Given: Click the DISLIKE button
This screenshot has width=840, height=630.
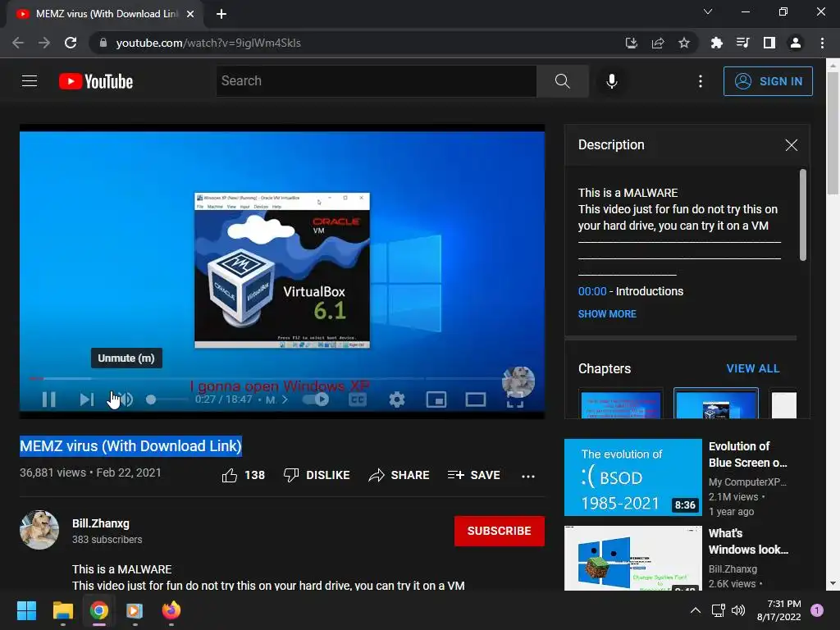Looking at the screenshot, I should (x=316, y=475).
